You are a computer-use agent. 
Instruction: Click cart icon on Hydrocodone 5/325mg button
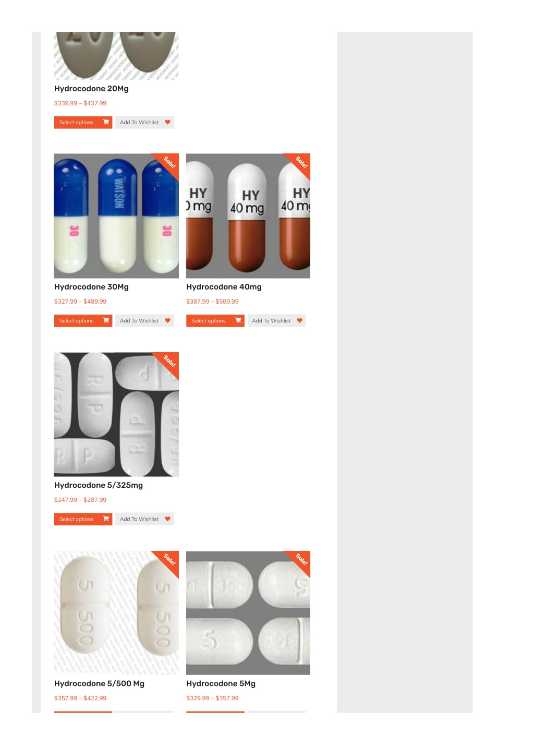tap(106, 519)
